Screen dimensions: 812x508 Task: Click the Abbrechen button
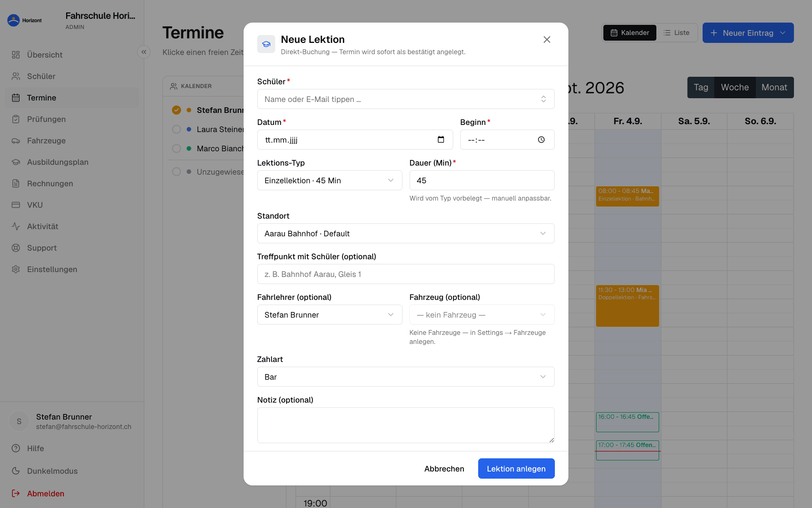[x=444, y=468]
